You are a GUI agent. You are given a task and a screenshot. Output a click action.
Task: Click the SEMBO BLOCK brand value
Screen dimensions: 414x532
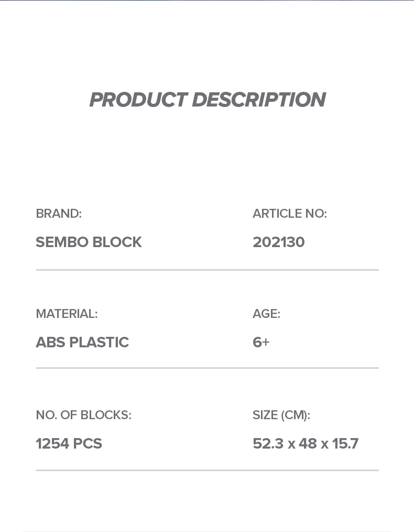[89, 242]
